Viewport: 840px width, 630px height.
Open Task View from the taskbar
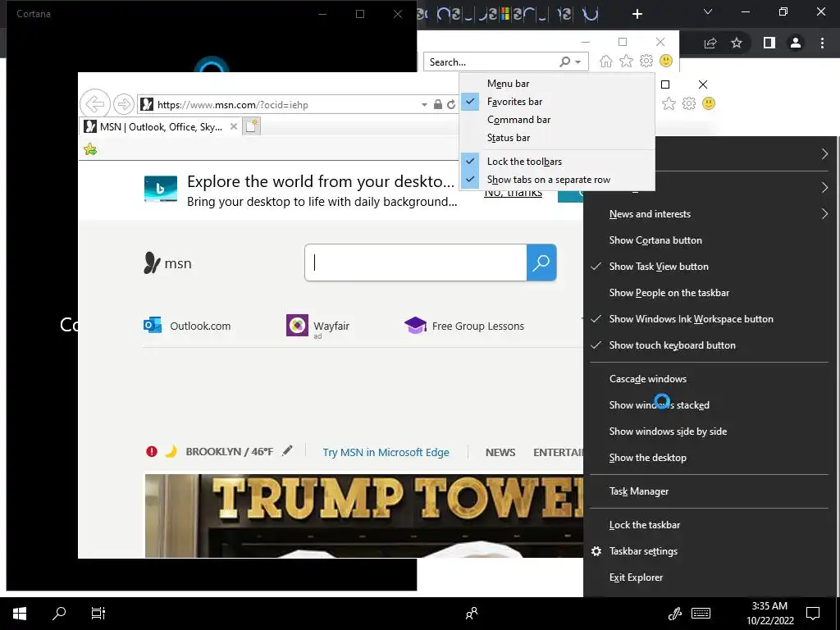[x=98, y=614]
